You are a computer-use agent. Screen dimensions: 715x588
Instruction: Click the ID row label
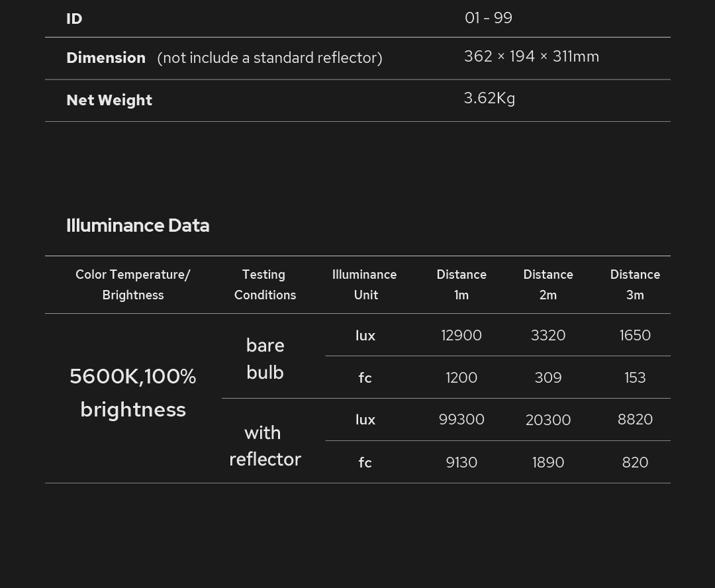pyautogui.click(x=74, y=19)
